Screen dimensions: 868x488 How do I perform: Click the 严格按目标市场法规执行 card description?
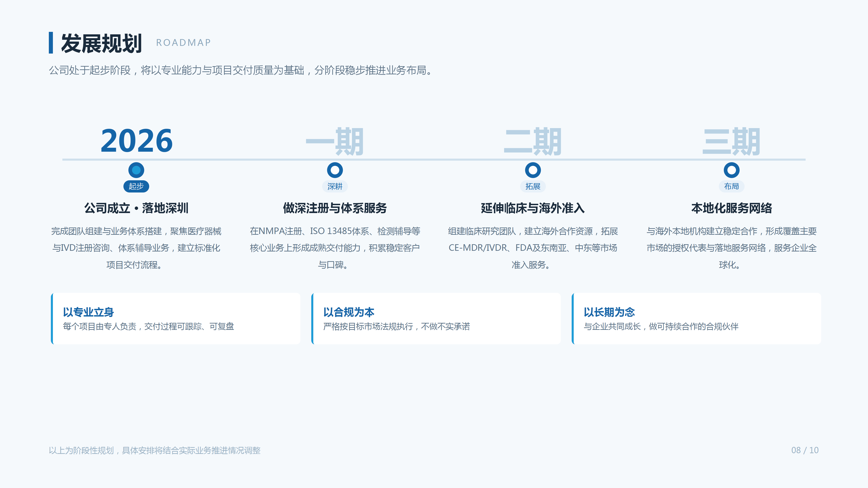pos(396,326)
